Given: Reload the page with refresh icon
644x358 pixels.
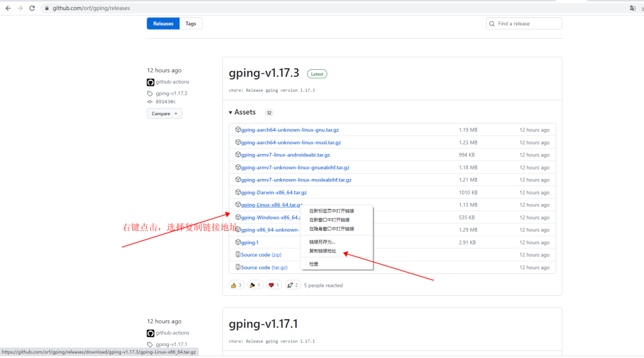Looking at the screenshot, I should [x=32, y=8].
